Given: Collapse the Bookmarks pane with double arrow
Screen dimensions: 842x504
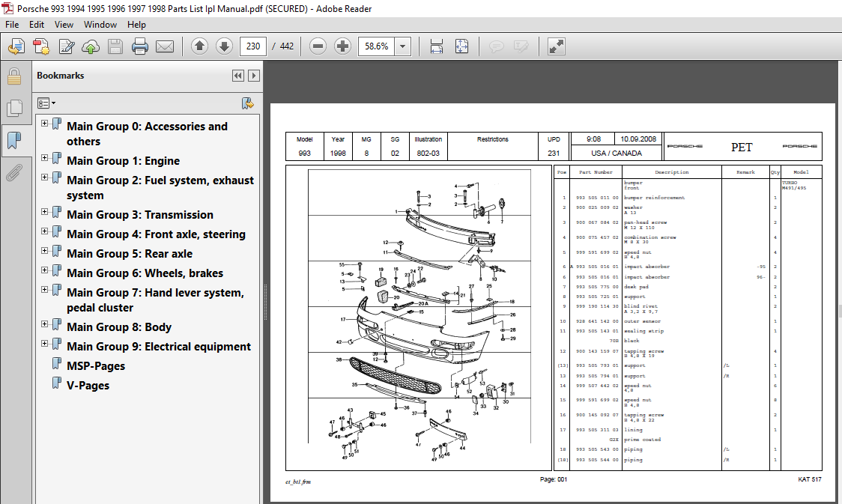Looking at the screenshot, I should pyautogui.click(x=238, y=76).
